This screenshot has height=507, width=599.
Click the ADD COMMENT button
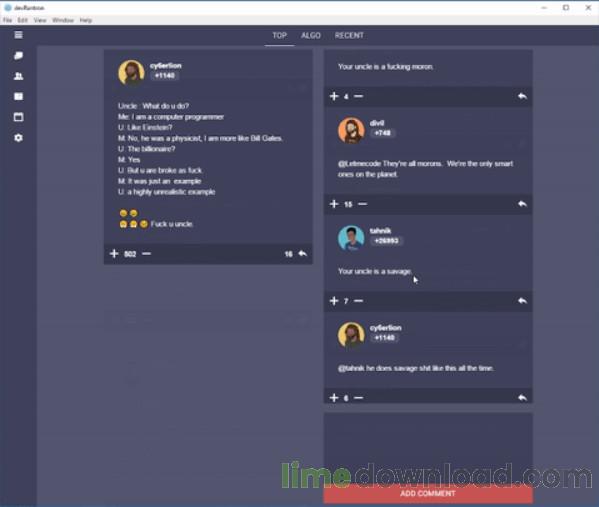pyautogui.click(x=428, y=494)
